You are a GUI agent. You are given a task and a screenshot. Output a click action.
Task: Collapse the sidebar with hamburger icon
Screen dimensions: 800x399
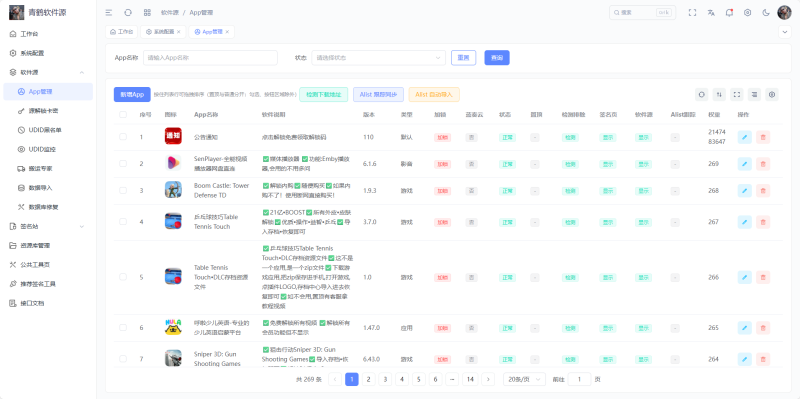109,13
